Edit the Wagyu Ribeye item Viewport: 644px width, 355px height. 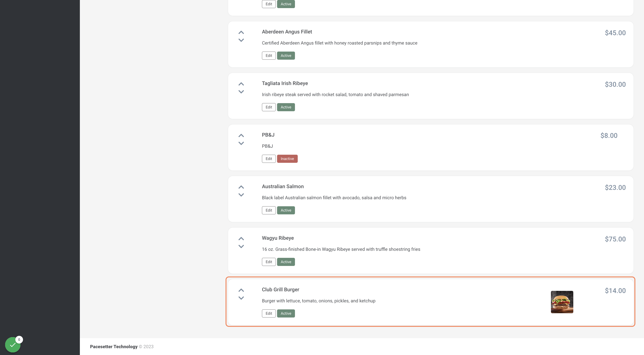tap(269, 262)
